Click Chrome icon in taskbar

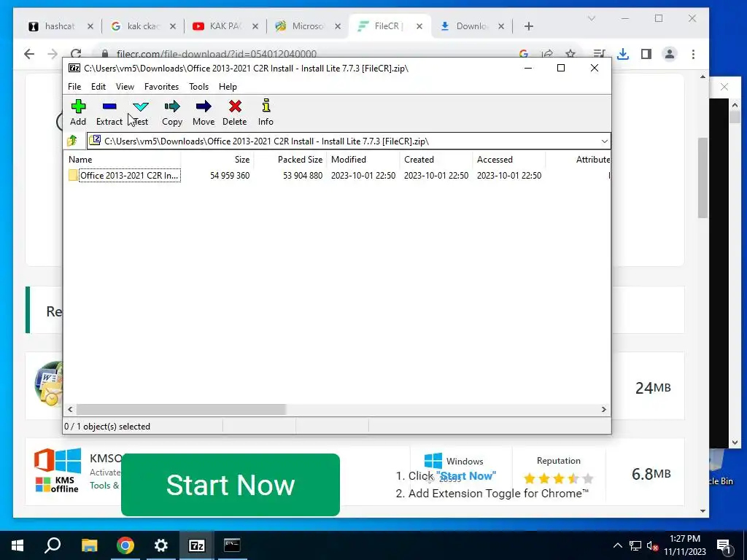pyautogui.click(x=125, y=545)
